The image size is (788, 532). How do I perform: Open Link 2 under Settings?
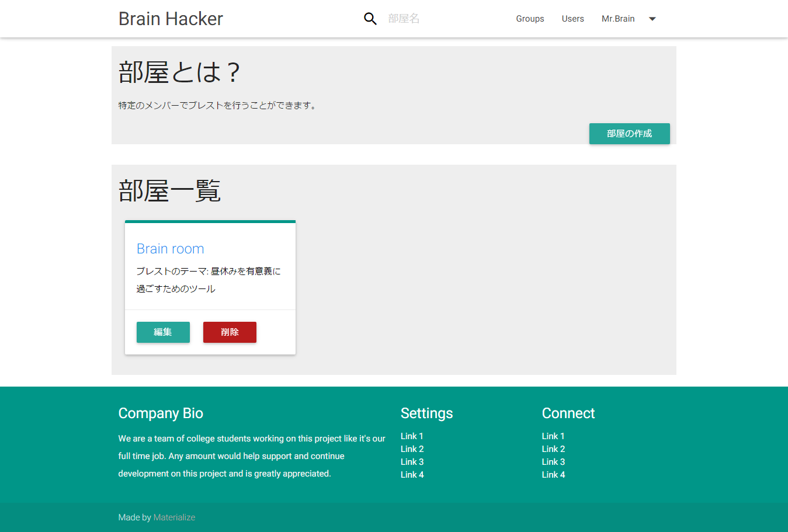point(412,449)
